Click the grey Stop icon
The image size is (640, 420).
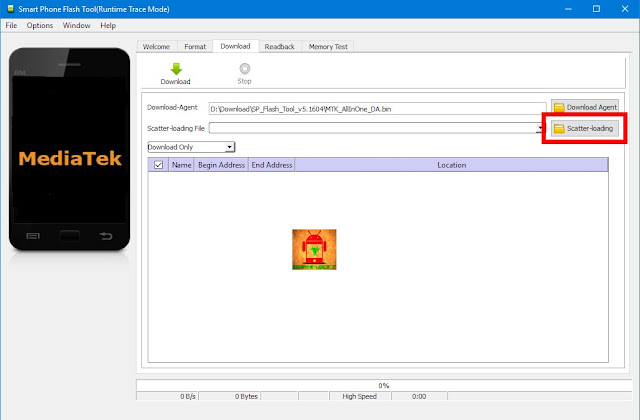pyautogui.click(x=244, y=69)
